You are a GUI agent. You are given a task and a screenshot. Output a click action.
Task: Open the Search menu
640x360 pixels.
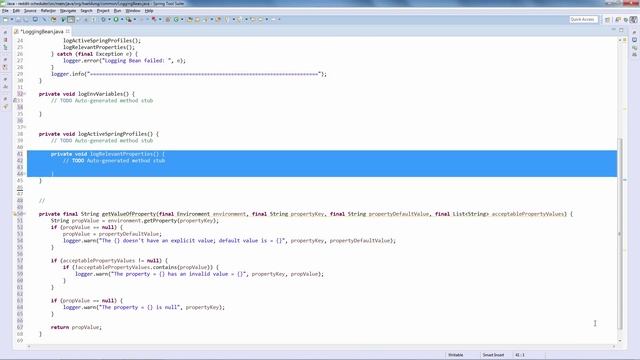pyautogui.click(x=86, y=11)
